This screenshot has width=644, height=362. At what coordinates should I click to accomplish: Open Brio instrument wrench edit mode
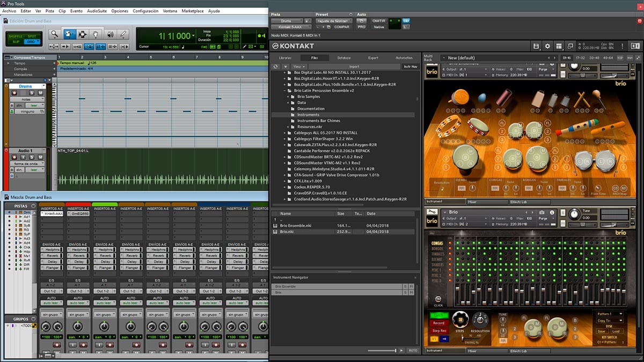click(x=433, y=212)
